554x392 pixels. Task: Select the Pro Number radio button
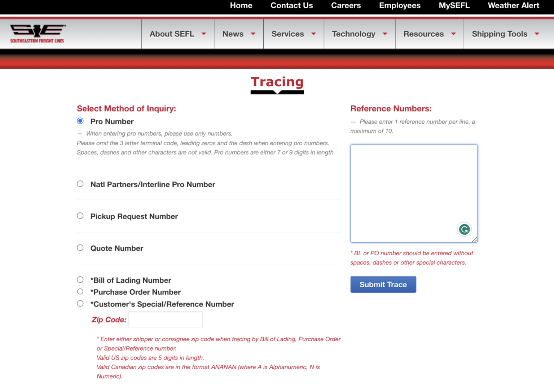click(x=80, y=121)
